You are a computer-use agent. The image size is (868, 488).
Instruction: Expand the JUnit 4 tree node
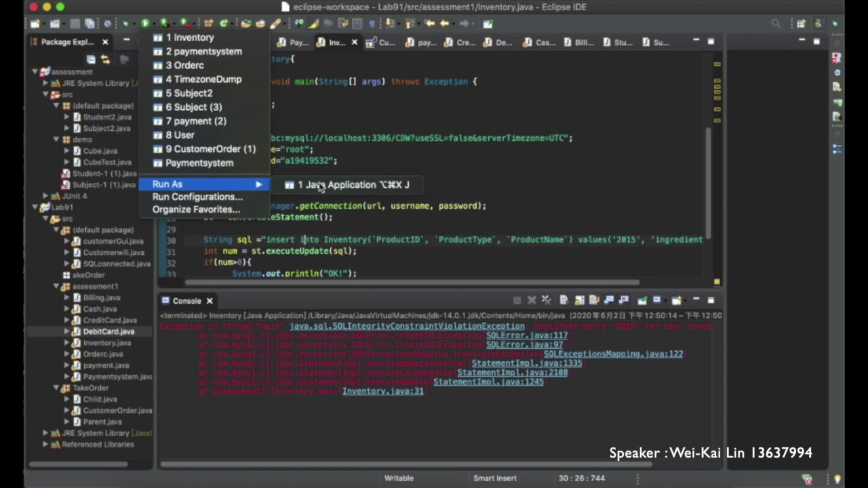point(45,196)
